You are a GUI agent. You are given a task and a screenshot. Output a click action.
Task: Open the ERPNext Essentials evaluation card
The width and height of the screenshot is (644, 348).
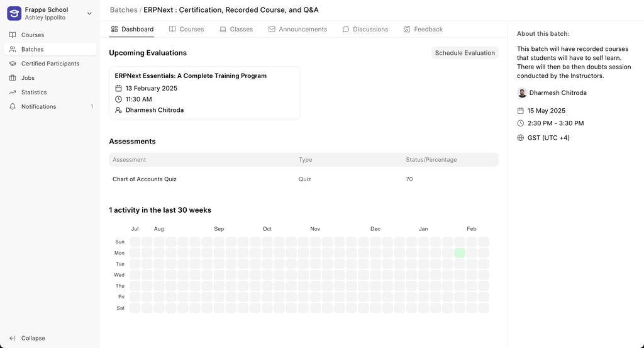coord(204,93)
